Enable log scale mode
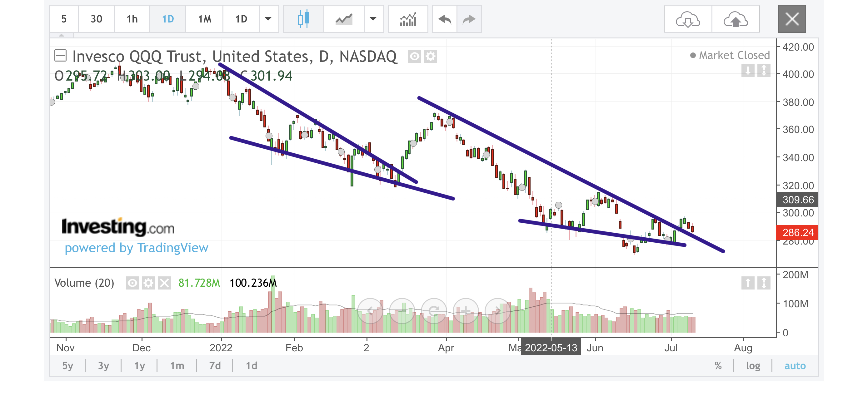The width and height of the screenshot is (868, 401). tap(753, 365)
